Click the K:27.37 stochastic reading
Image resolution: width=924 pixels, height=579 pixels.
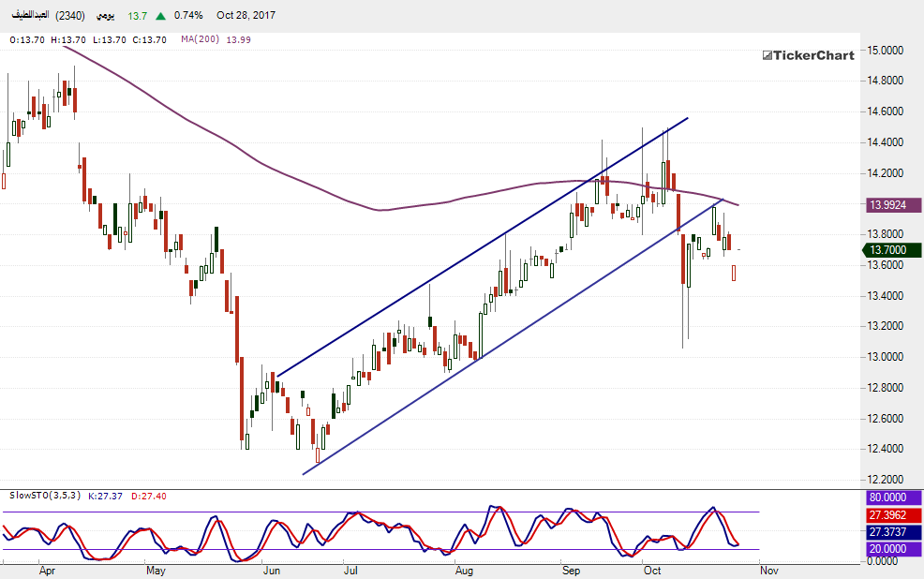pyautogui.click(x=107, y=495)
